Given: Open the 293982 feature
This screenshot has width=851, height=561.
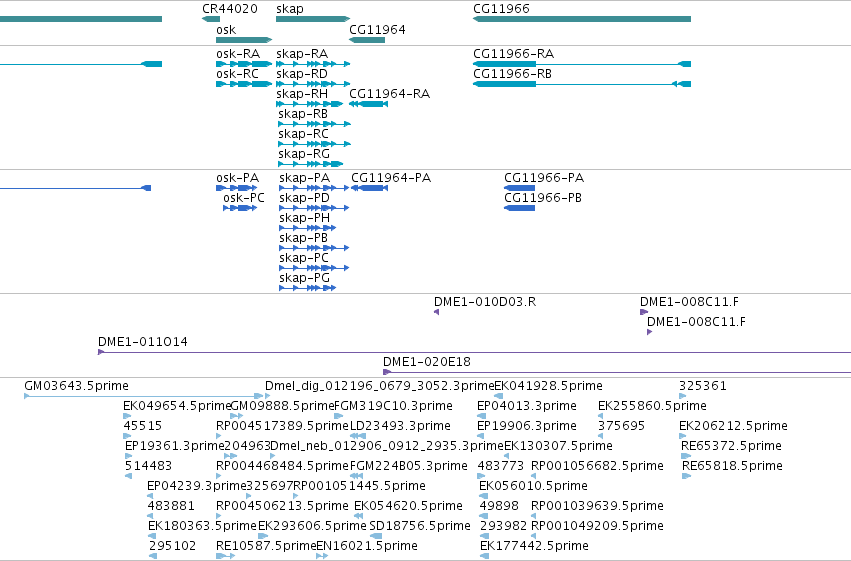Looking at the screenshot, I should coord(504,527).
